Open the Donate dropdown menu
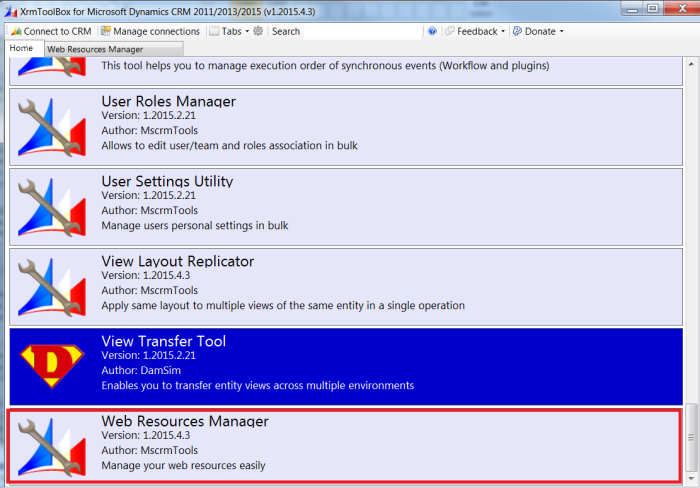This screenshot has width=700, height=488. click(538, 31)
